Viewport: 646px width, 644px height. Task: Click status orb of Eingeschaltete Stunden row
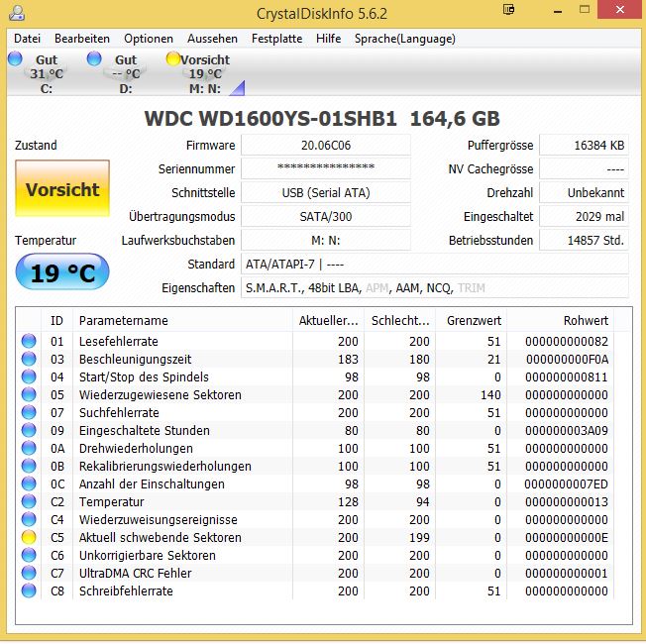pos(29,430)
